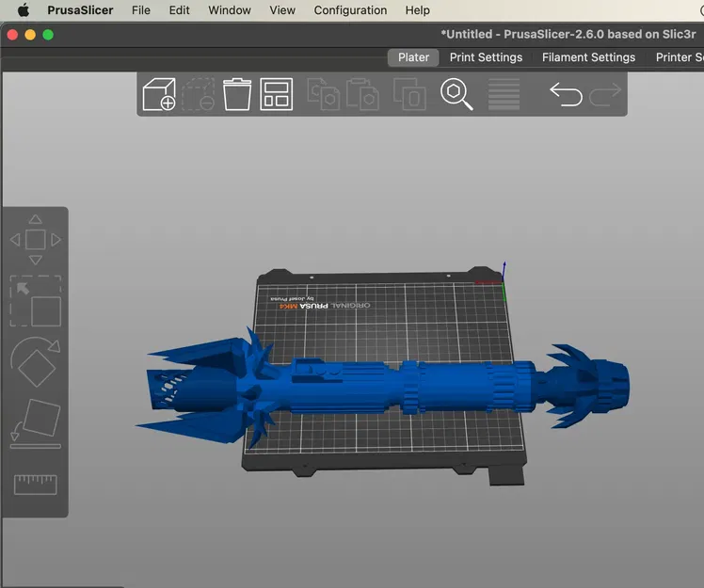Open the Help menu

click(x=418, y=9)
